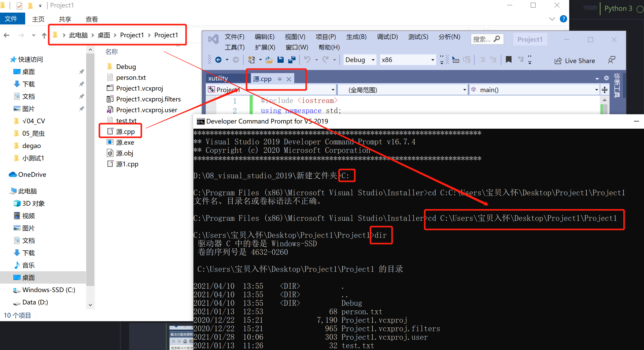Click the Explorer help question mark icon
This screenshot has width=644, height=350.
tap(563, 19)
